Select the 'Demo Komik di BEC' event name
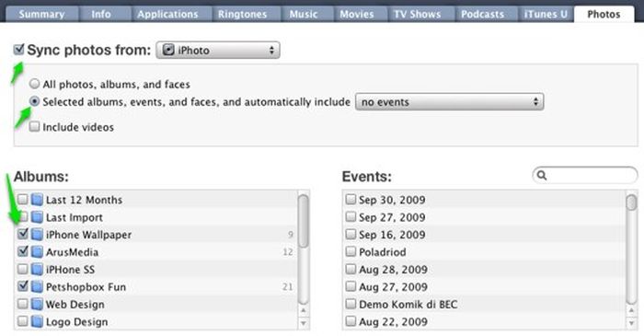The height and width of the screenshot is (336, 644). pyautogui.click(x=408, y=305)
